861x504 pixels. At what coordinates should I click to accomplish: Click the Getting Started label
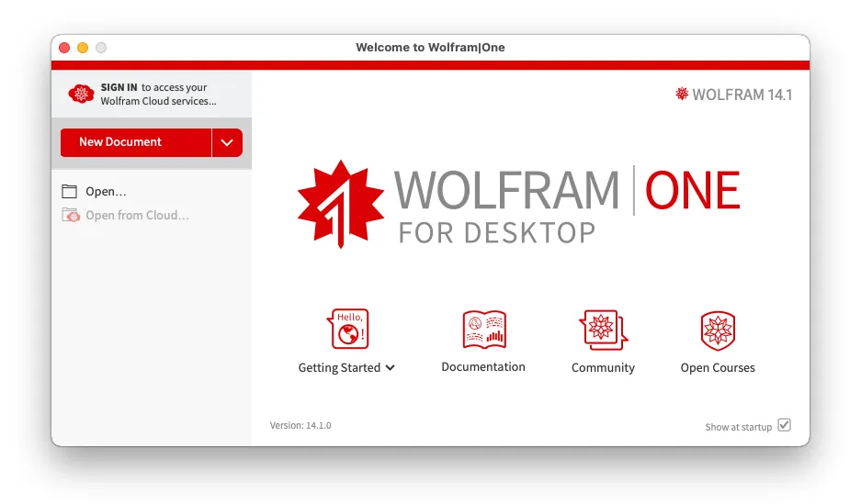pos(339,367)
